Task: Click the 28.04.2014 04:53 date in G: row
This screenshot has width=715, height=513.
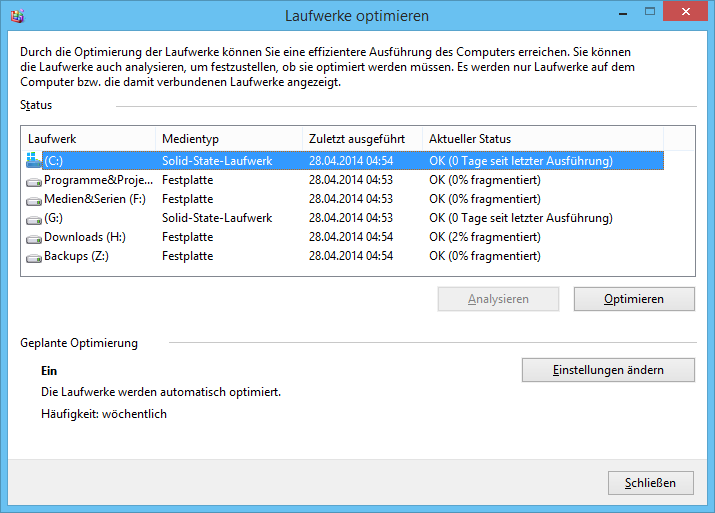Action: click(x=351, y=218)
